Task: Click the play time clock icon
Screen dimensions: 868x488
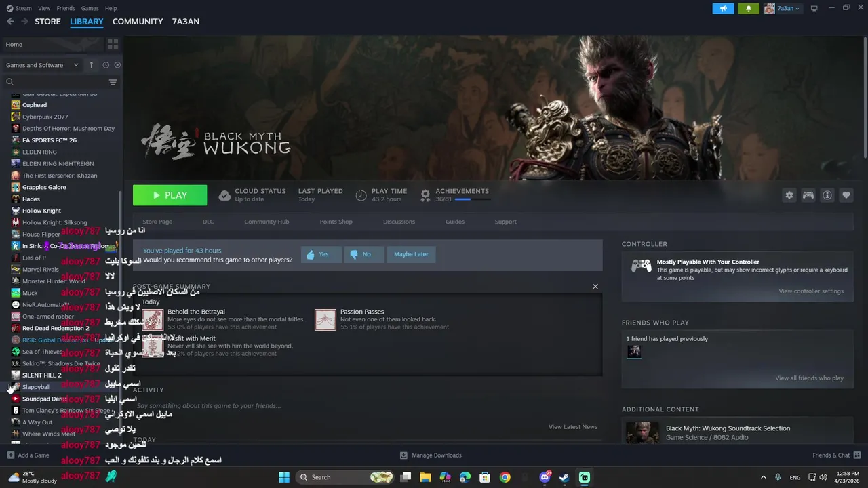Action: 361,195
